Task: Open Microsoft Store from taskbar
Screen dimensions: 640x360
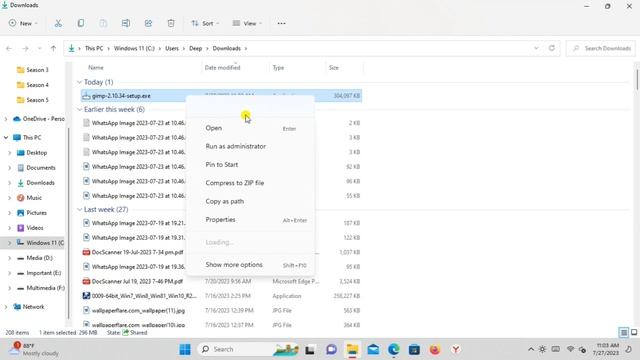Action: (414, 349)
